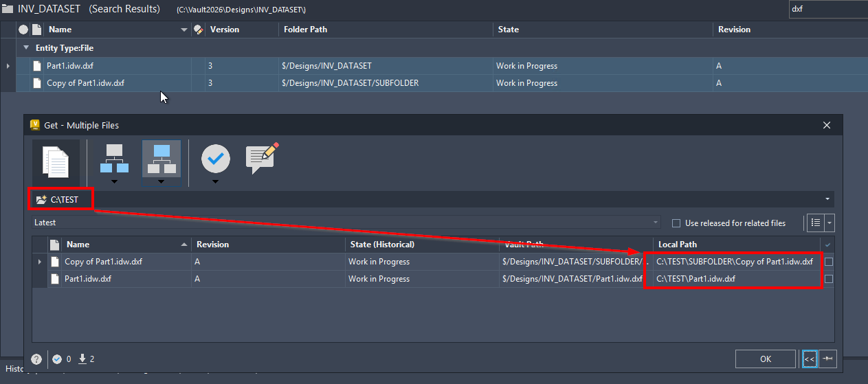The width and height of the screenshot is (868, 384).
Task: Click the Include Files document icon in Get dialog
Action: (56, 162)
